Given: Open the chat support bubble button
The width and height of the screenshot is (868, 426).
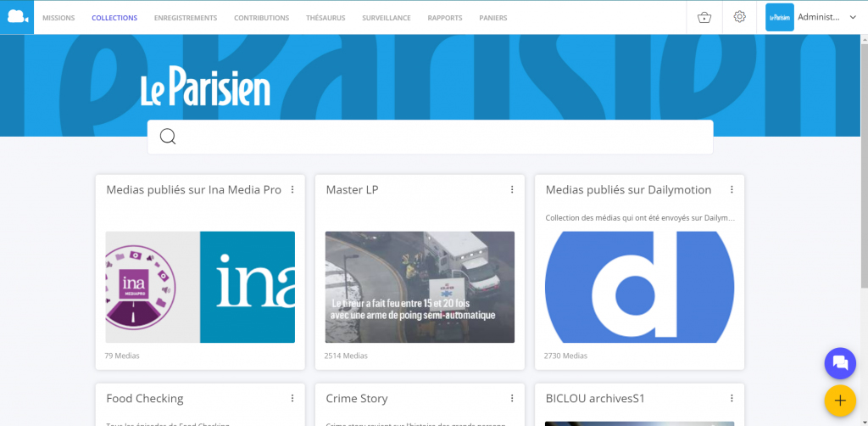Looking at the screenshot, I should coord(840,363).
